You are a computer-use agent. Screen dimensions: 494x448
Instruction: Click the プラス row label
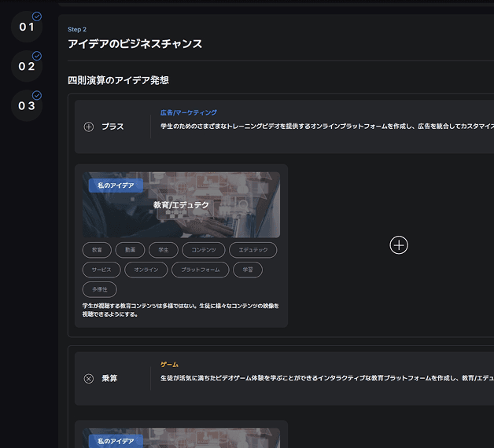[112, 127]
